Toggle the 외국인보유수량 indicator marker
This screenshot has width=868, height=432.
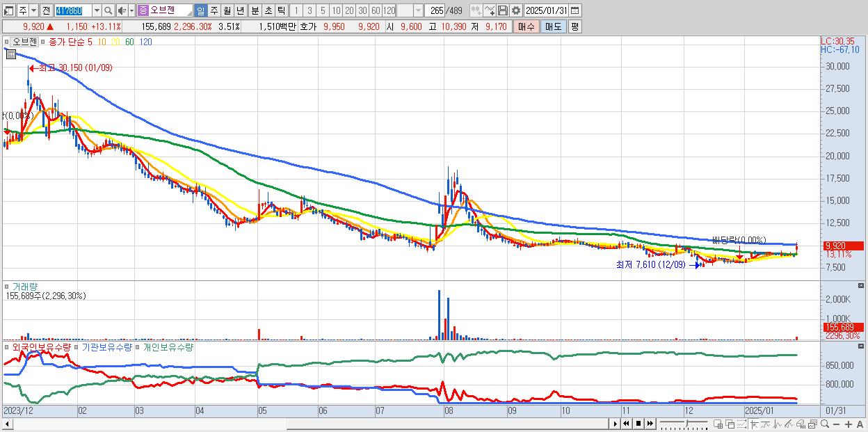pos(8,346)
